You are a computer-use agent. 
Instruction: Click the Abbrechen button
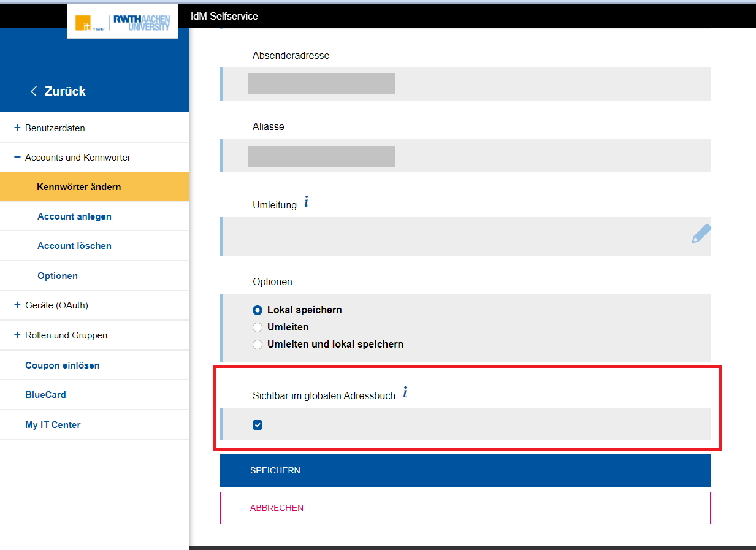[x=465, y=508]
